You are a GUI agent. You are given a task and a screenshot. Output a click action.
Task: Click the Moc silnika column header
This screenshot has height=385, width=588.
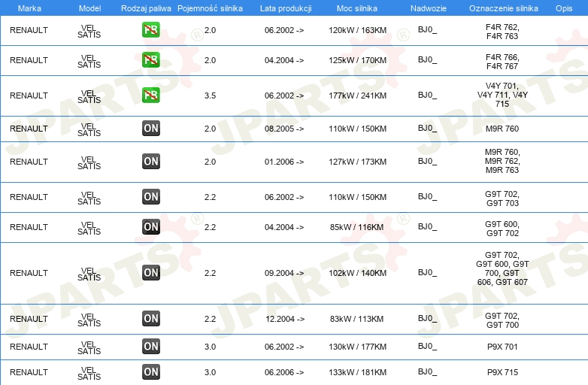click(357, 8)
